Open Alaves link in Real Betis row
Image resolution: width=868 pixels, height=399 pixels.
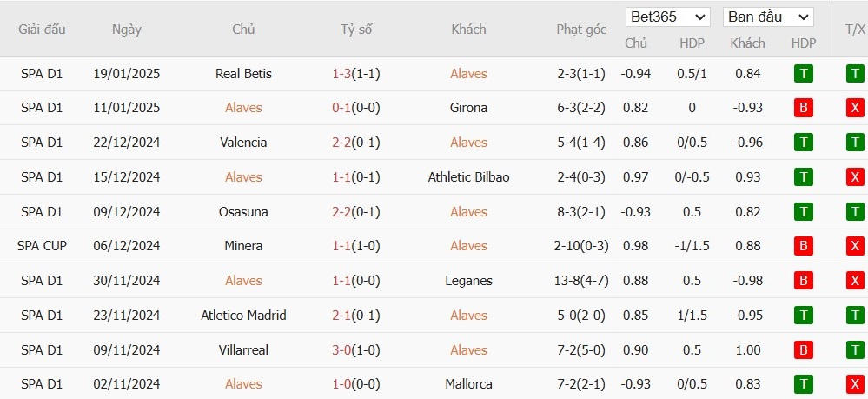pyautogui.click(x=468, y=74)
